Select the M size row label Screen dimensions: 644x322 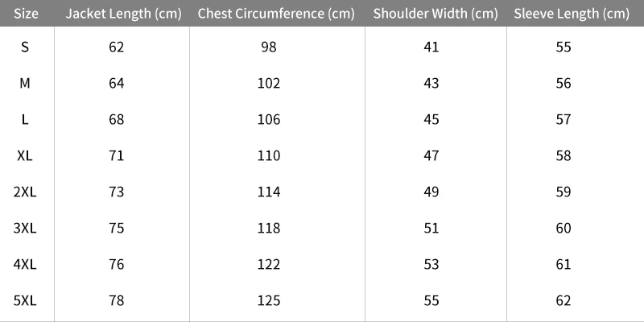coord(25,83)
